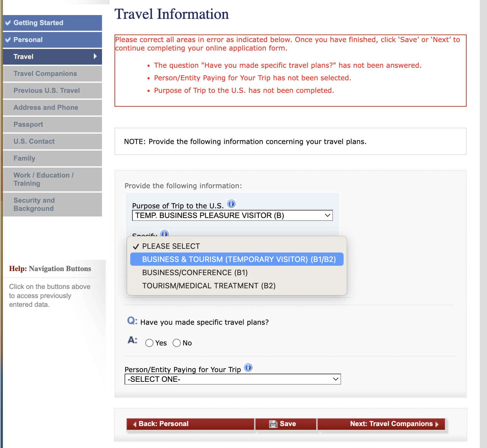487x448 pixels.
Task: Click the arrow indicator on the Travel tab
Action: pos(95,56)
